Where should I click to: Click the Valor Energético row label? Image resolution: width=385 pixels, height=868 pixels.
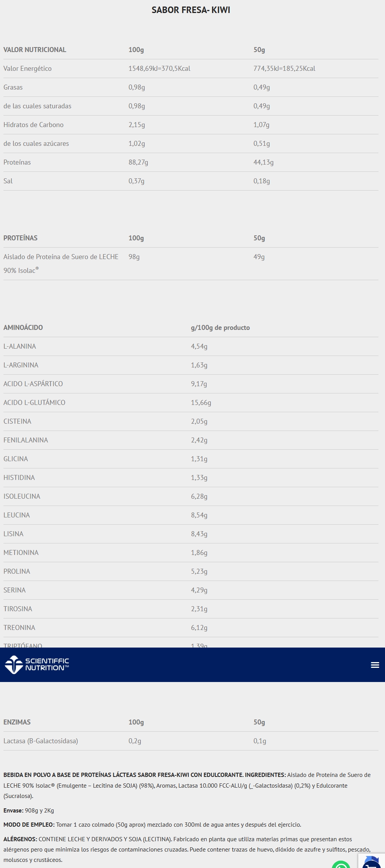click(x=28, y=69)
